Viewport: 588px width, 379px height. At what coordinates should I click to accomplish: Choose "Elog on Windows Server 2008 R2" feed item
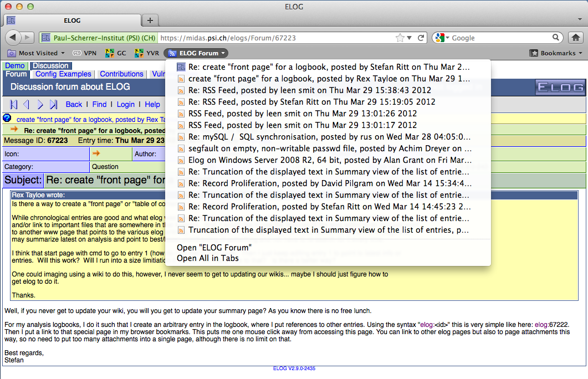pyautogui.click(x=330, y=160)
